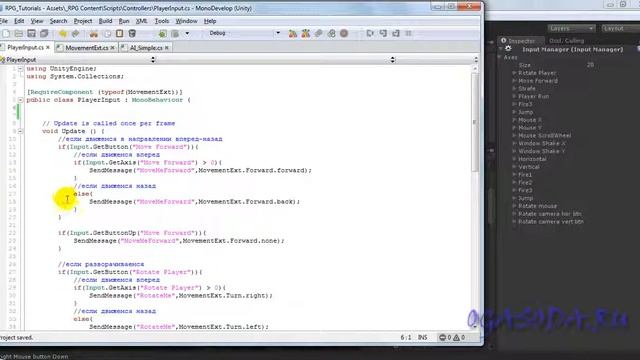This screenshot has width=640, height=360.
Task: Click the Paste clipboard icon
Action: point(120,33)
